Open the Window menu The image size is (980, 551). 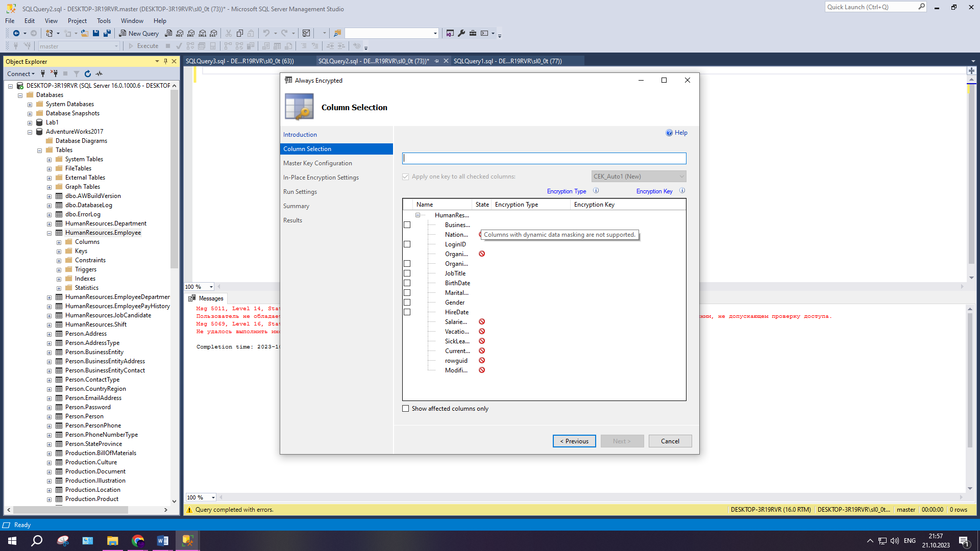point(132,21)
